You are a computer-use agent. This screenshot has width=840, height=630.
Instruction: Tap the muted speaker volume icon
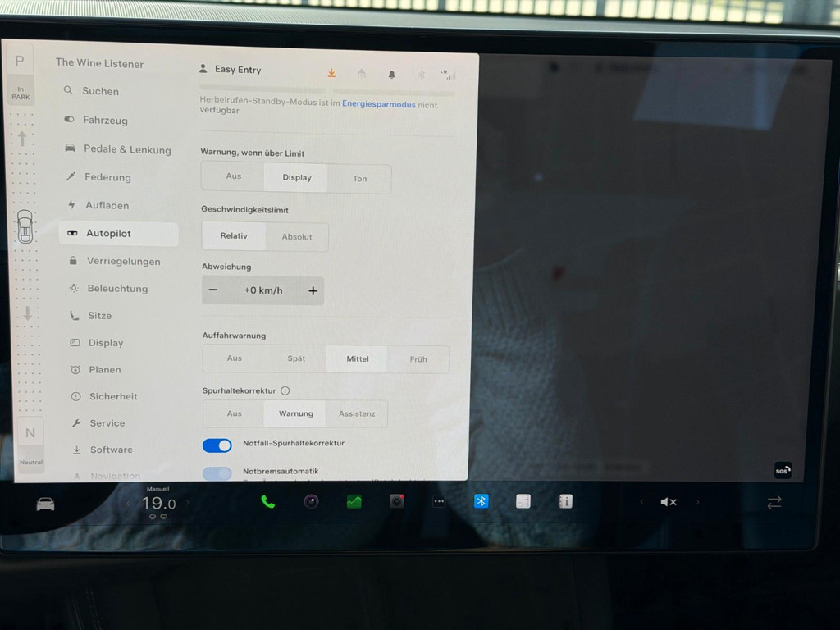pyautogui.click(x=669, y=502)
